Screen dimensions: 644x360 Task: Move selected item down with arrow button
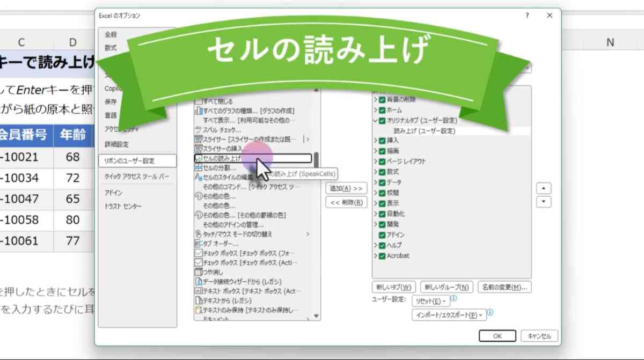point(544,202)
